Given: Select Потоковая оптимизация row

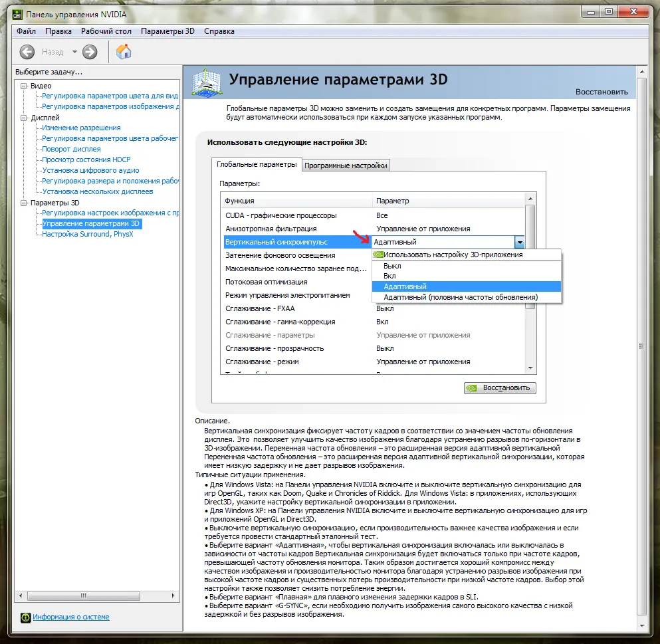Looking at the screenshot, I should pyautogui.click(x=296, y=282).
